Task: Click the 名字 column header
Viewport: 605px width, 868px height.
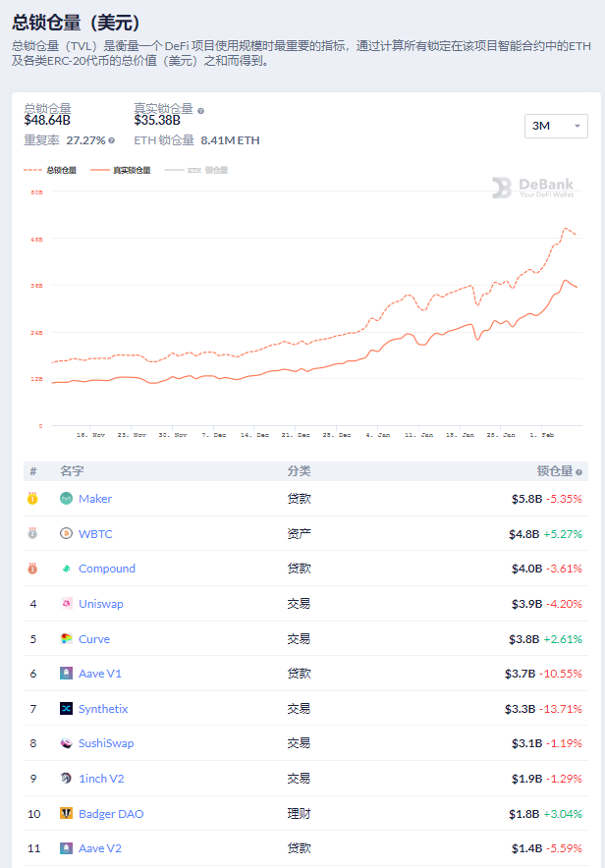Action: coord(72,471)
